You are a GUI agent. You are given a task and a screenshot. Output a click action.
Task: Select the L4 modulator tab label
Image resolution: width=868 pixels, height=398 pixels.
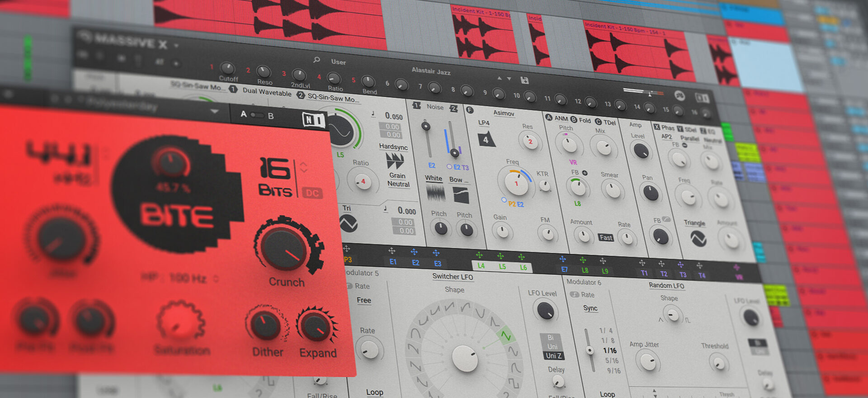click(x=481, y=266)
